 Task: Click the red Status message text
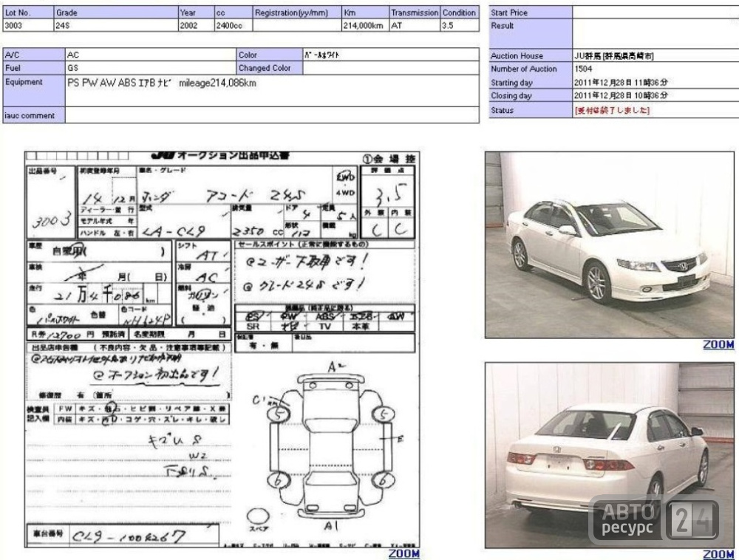point(612,110)
